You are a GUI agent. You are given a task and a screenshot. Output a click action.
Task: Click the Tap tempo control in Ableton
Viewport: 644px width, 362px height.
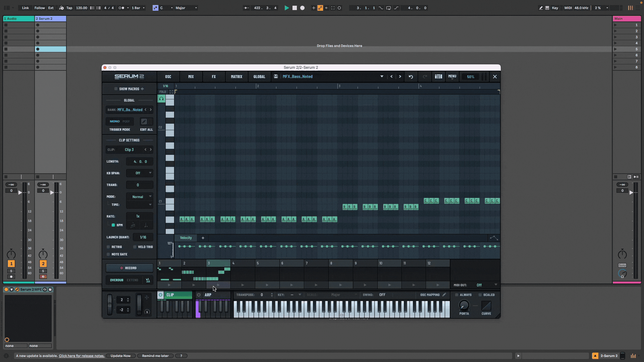point(69,8)
